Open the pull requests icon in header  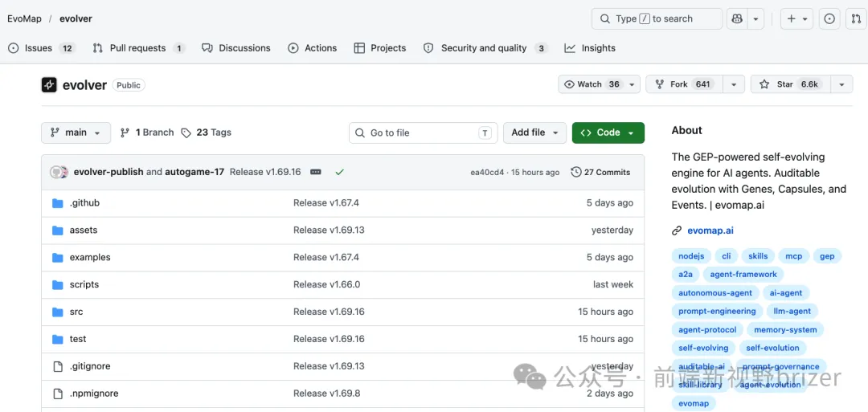856,18
